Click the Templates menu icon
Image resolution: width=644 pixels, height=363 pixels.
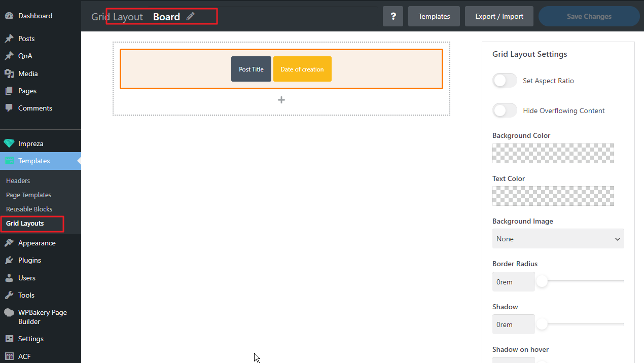tap(9, 161)
